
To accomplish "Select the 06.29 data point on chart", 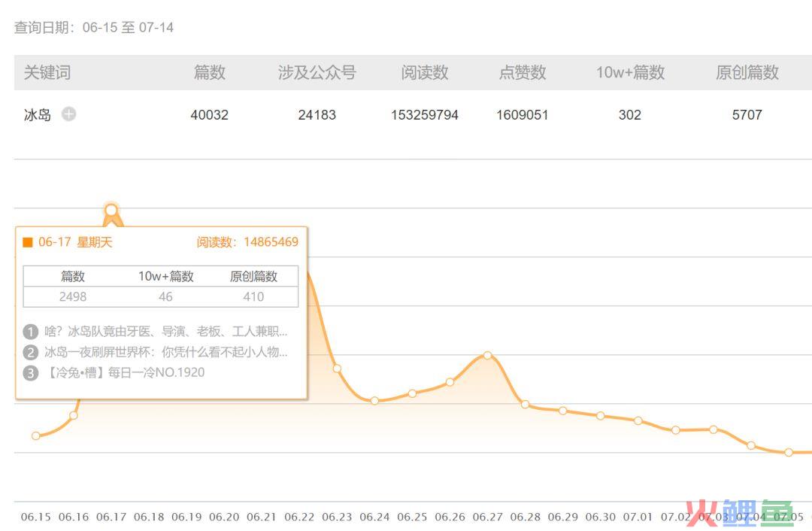I will point(563,411).
